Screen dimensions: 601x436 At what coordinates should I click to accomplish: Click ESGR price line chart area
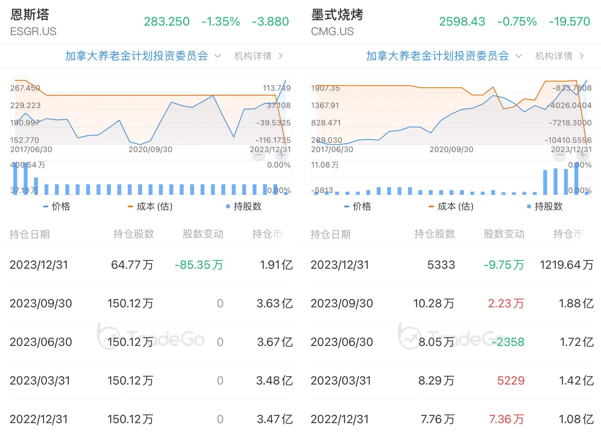pos(150,111)
